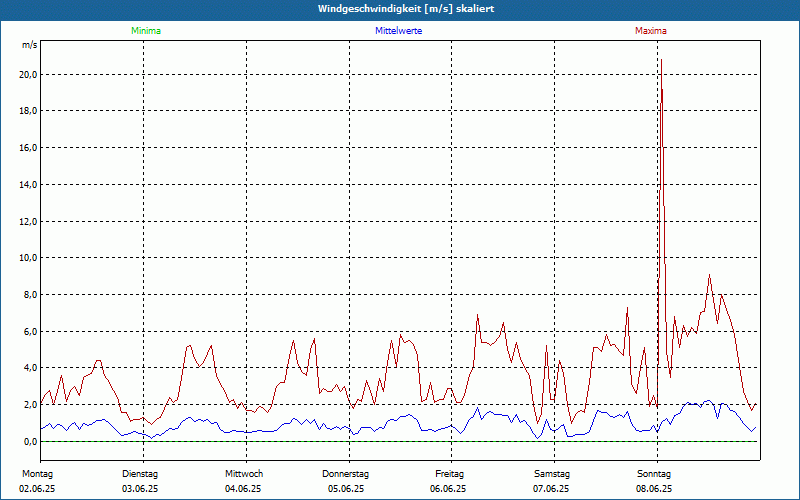Click the 2,0 y-axis value
Viewport: 800px width, 500px height.
pyautogui.click(x=30, y=405)
